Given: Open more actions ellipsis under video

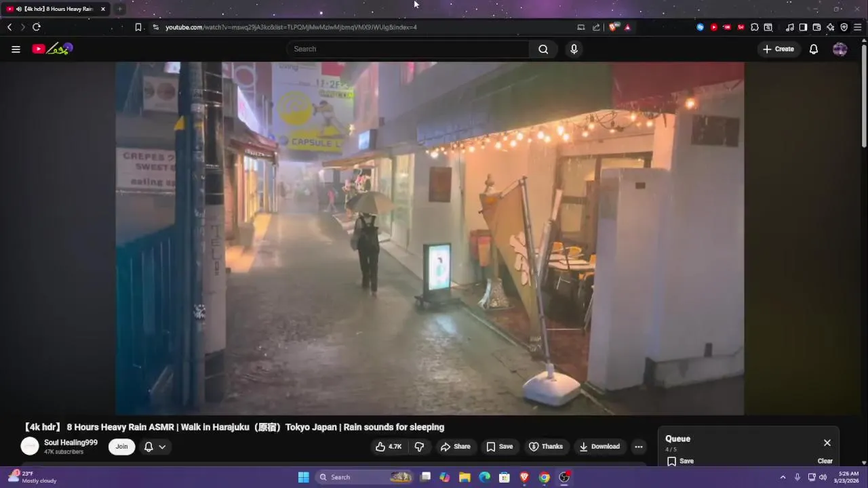Looking at the screenshot, I should (638, 447).
